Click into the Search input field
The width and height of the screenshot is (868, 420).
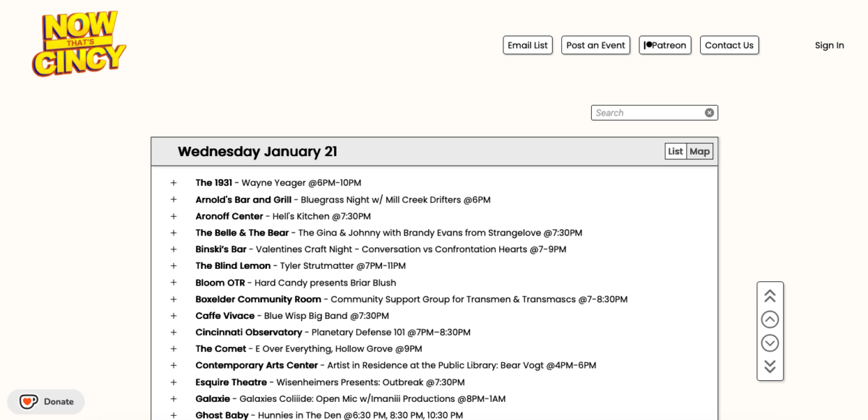tap(647, 113)
